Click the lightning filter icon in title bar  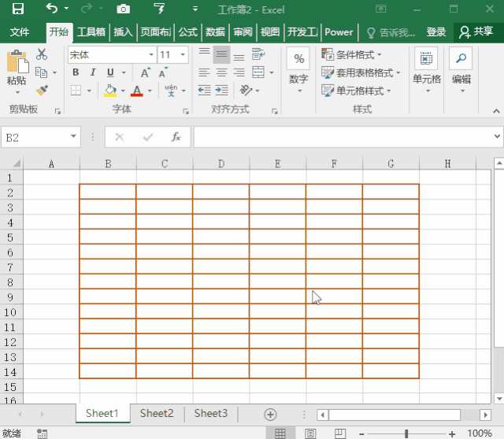pos(159,9)
